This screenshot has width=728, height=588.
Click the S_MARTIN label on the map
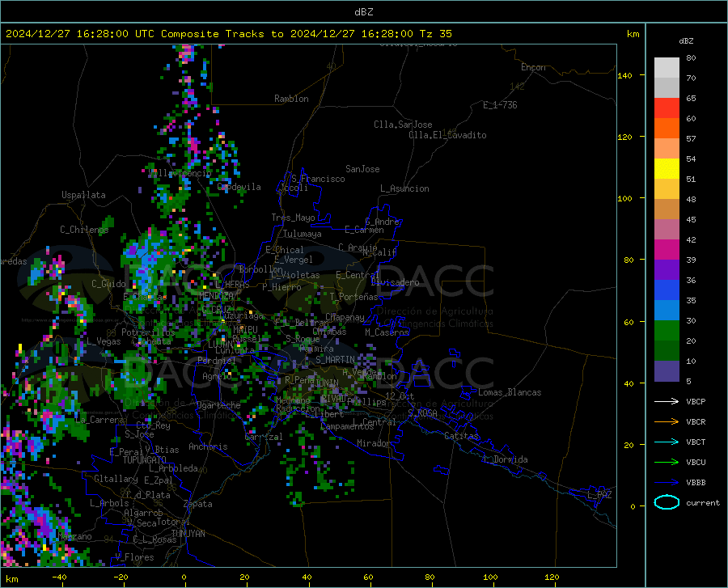pos(335,360)
